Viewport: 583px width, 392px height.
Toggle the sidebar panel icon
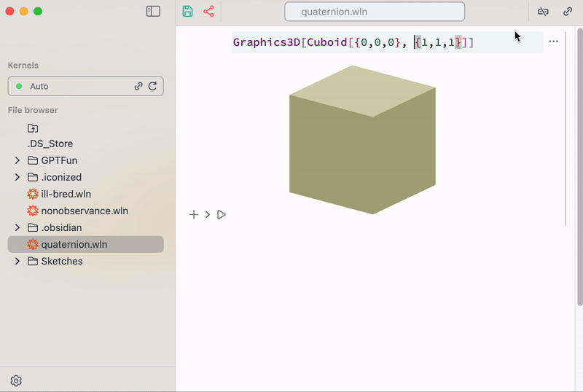(x=153, y=11)
